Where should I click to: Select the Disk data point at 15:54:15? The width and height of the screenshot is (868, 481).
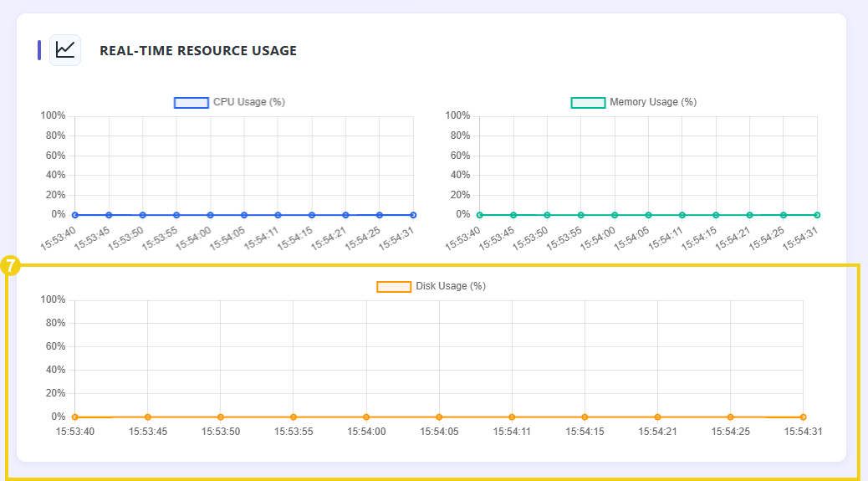tap(585, 417)
